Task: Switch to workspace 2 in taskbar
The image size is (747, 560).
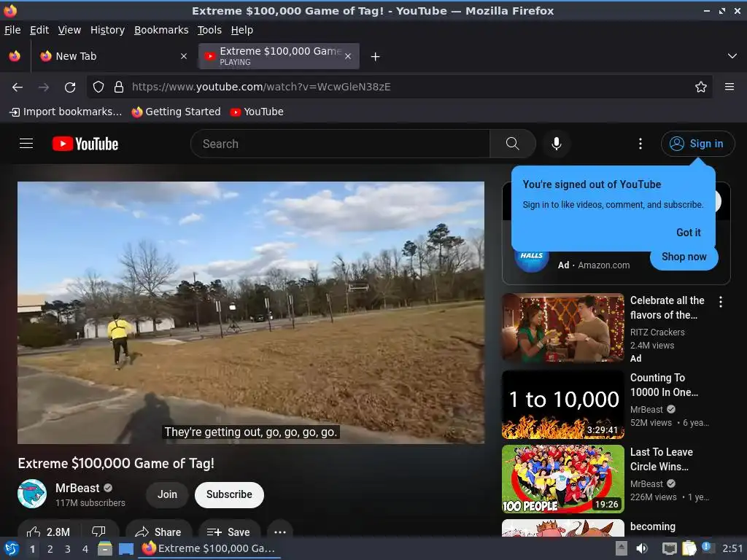Action: [x=50, y=549]
